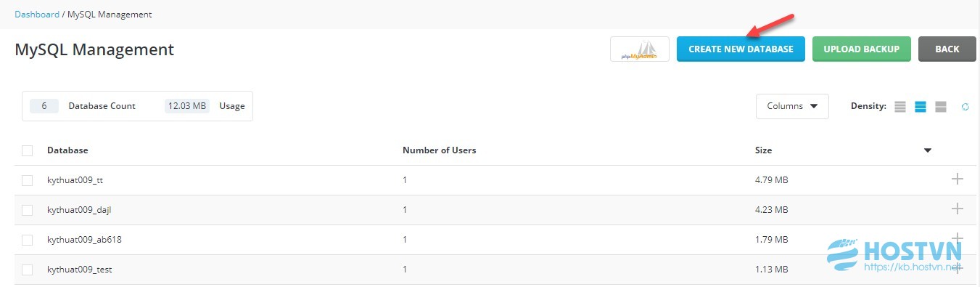Viewport: 980px width, 287px height.
Task: Select medium density icon
Action: pyautogui.click(x=921, y=107)
